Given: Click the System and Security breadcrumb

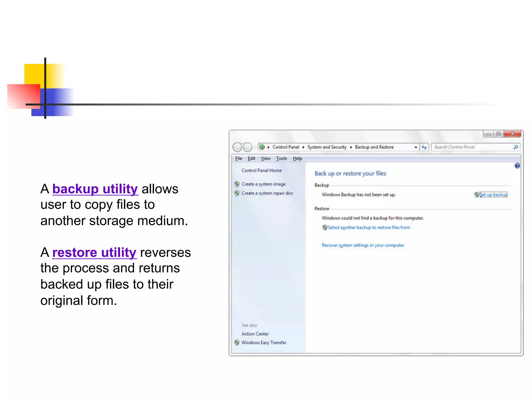Looking at the screenshot, I should [x=327, y=147].
